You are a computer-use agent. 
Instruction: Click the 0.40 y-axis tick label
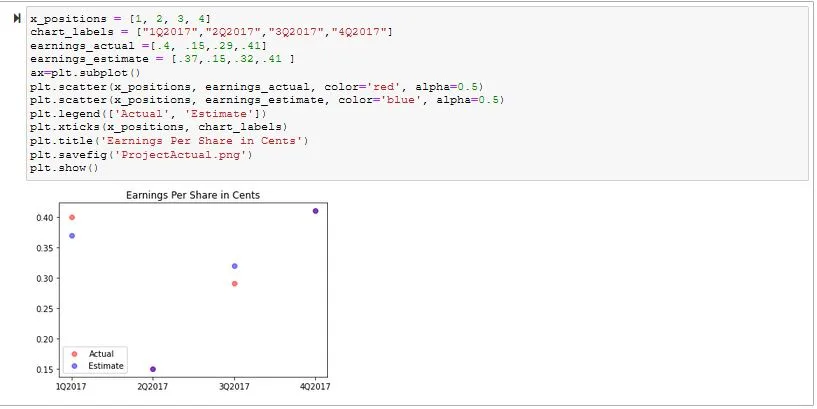pos(44,217)
